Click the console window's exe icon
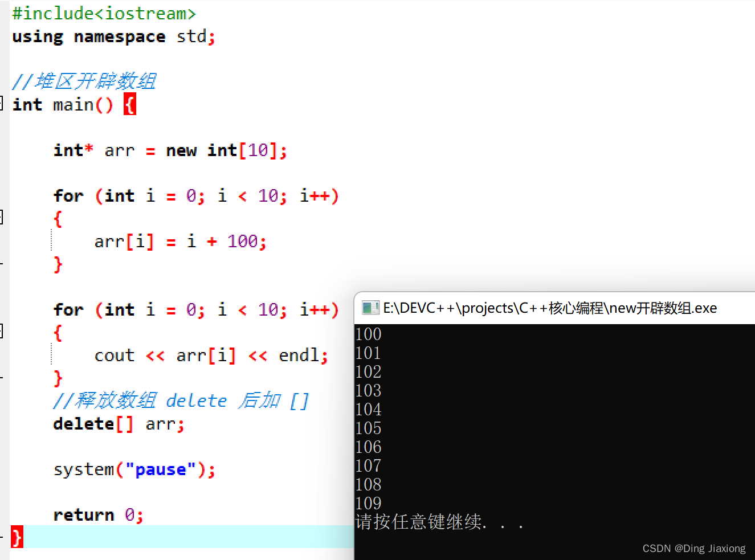 (x=370, y=308)
